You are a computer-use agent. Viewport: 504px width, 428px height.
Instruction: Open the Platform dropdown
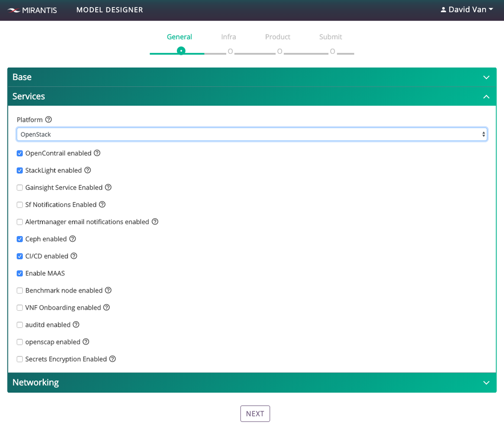[x=252, y=134]
